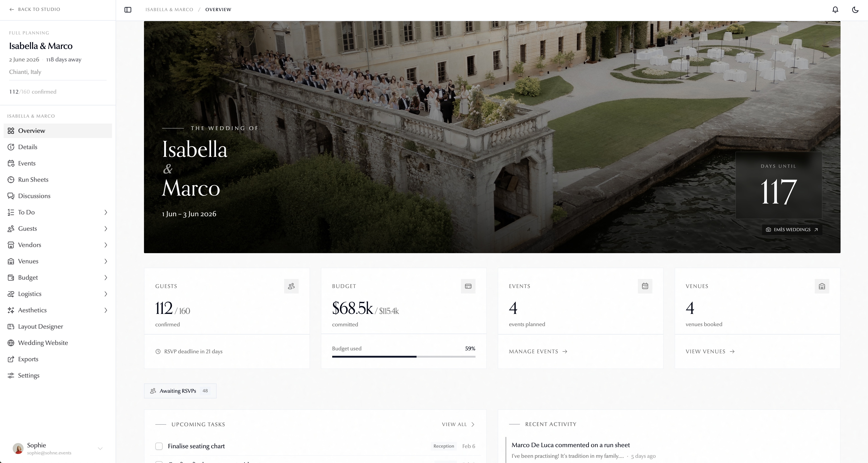This screenshot has width=868, height=463.
Task: Click the budget used progress bar
Action: 403,357
